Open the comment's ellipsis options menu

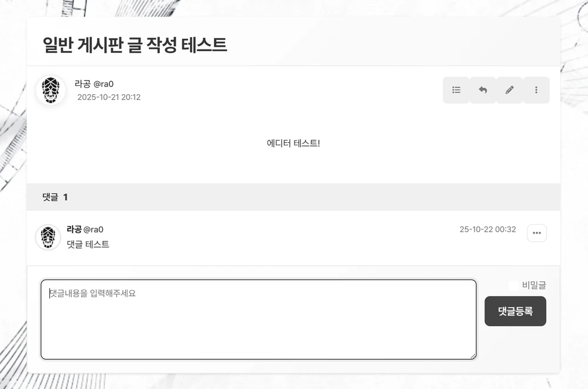tap(536, 233)
